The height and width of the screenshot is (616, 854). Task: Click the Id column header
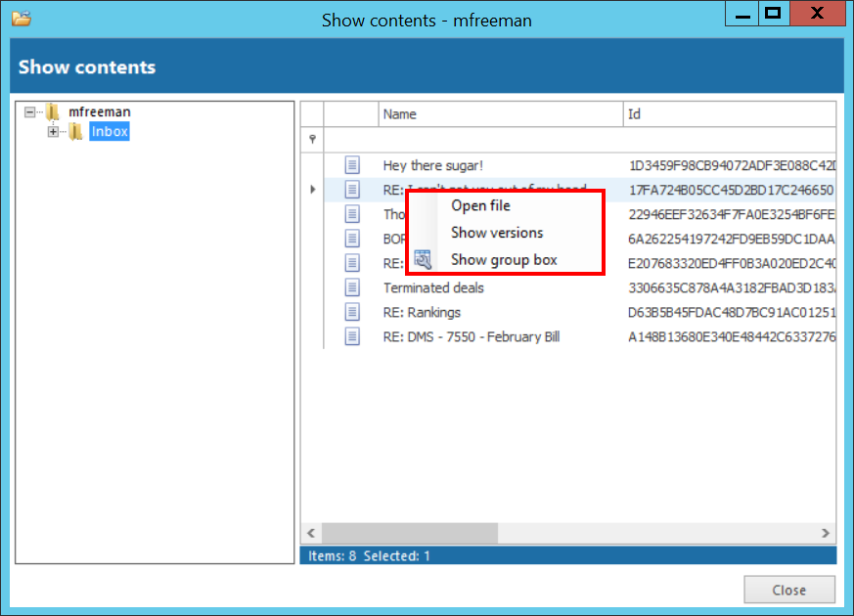click(729, 114)
